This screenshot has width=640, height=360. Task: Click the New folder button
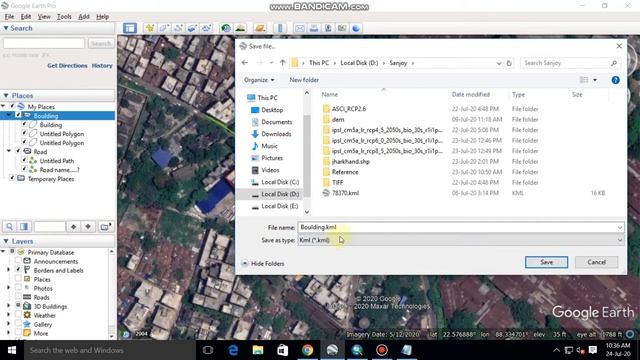(304, 80)
